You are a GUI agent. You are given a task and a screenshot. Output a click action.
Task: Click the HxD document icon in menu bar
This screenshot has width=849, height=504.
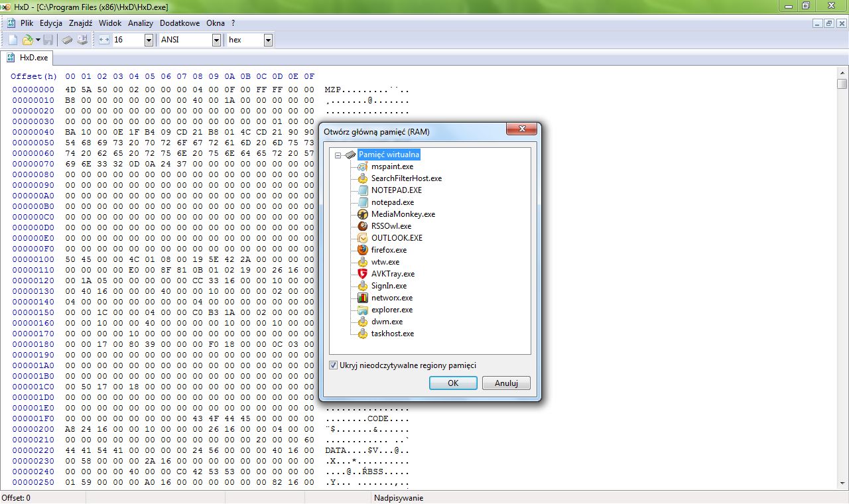[x=11, y=23]
